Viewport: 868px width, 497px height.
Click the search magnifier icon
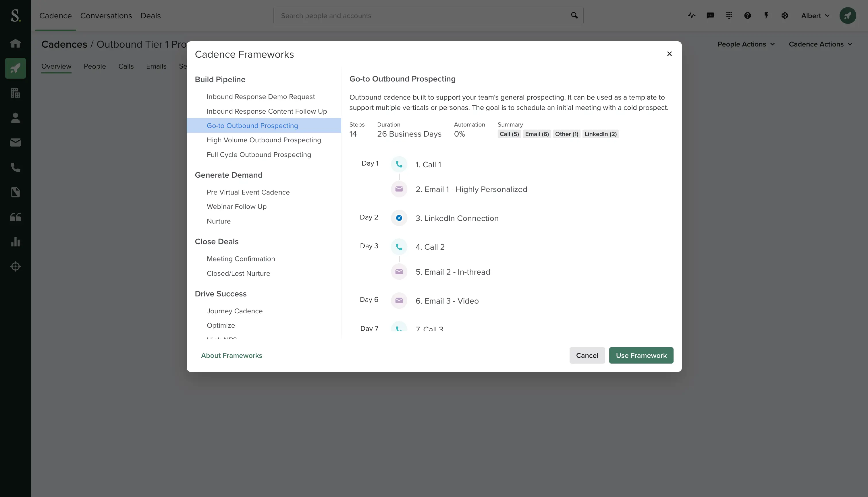tap(574, 15)
